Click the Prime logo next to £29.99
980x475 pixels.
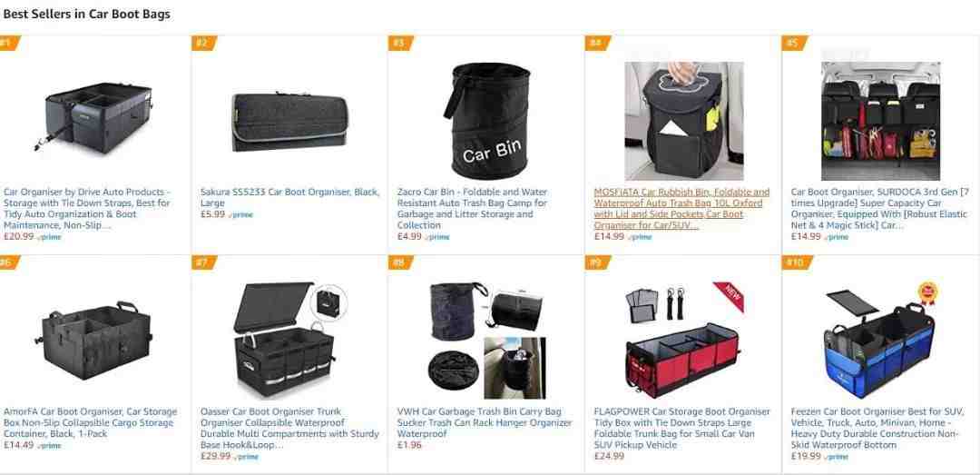tap(247, 457)
